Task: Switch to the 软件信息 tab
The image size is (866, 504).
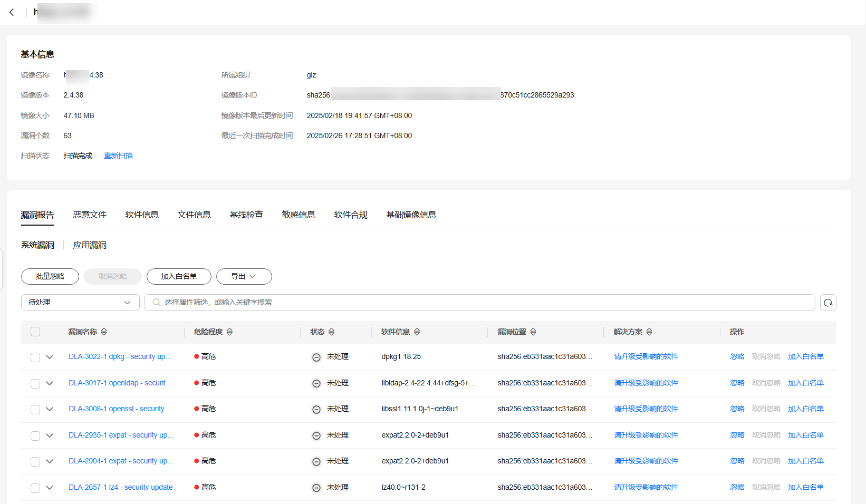Action: [x=142, y=215]
